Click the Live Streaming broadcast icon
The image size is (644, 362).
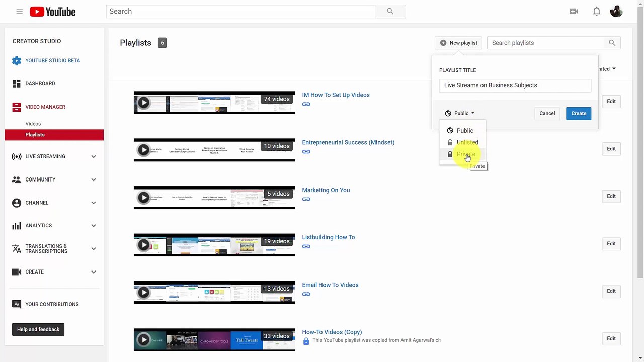click(x=17, y=156)
